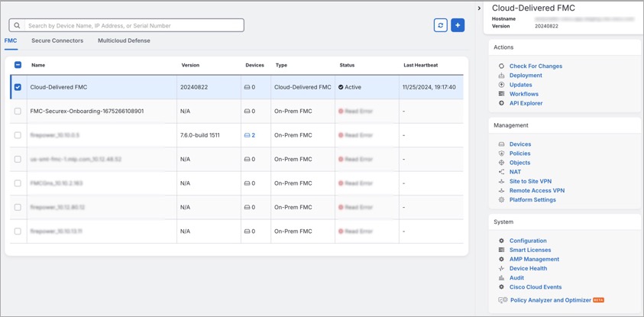Click the Objects icon
The width and height of the screenshot is (644, 317).
[501, 163]
